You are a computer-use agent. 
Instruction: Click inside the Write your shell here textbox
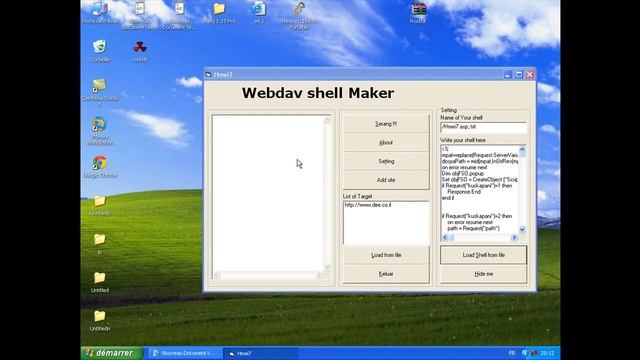coord(479,189)
